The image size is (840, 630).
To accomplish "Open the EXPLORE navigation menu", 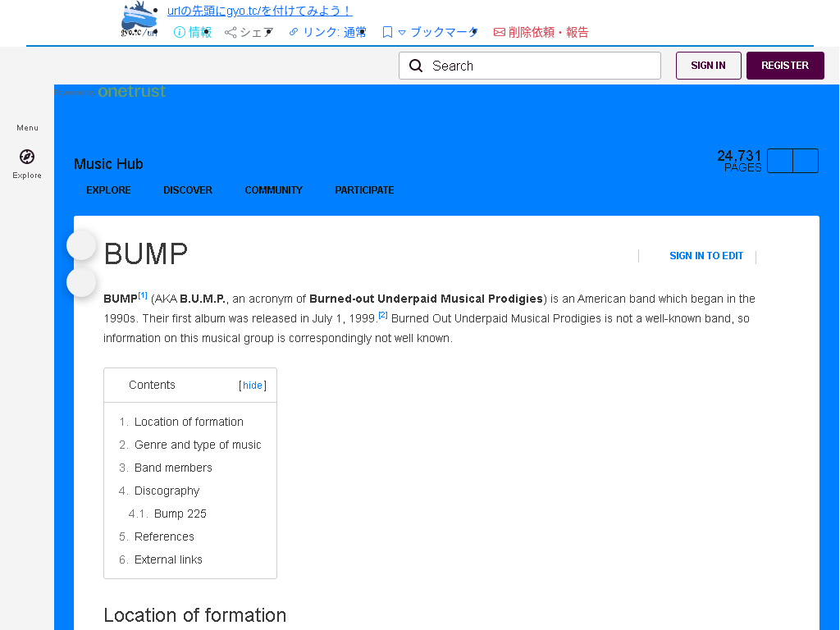I will click(108, 190).
